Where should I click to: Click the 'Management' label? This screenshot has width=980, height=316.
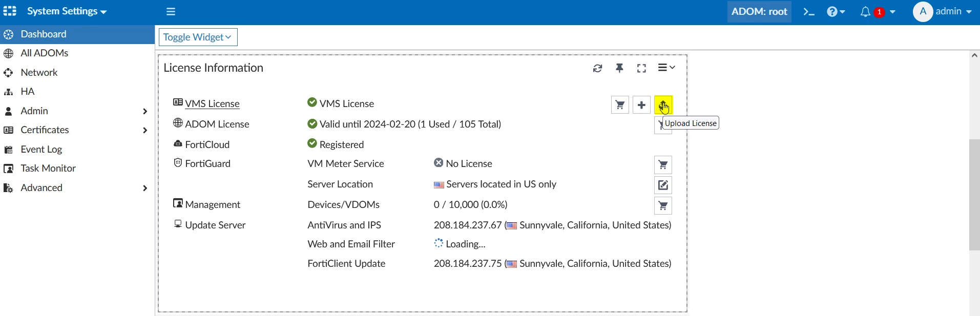point(213,205)
